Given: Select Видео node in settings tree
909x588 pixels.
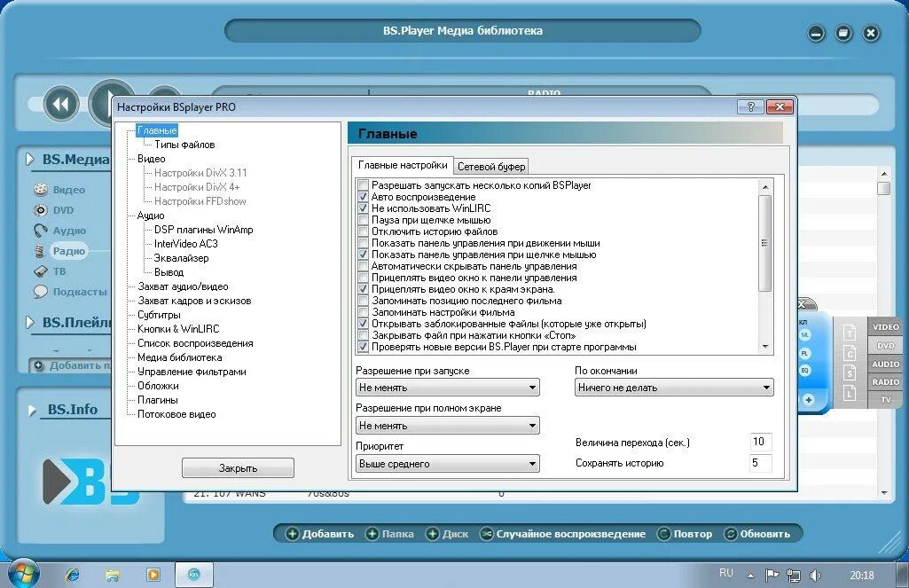Looking at the screenshot, I should click(x=152, y=159).
